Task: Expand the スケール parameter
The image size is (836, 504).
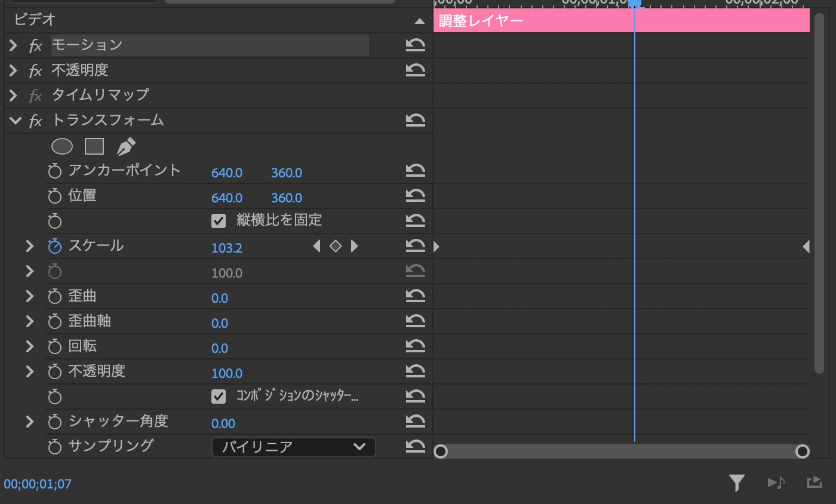Action: 29,246
